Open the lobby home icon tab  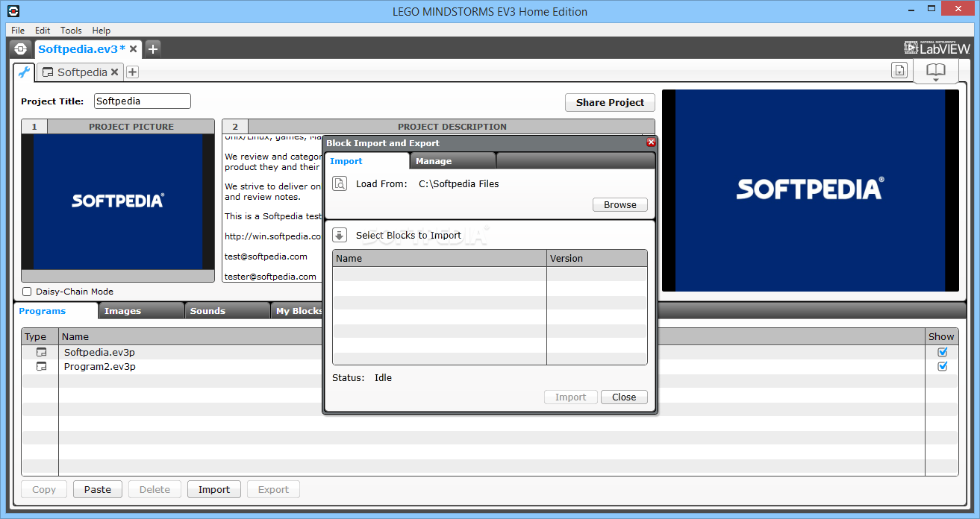click(21, 49)
